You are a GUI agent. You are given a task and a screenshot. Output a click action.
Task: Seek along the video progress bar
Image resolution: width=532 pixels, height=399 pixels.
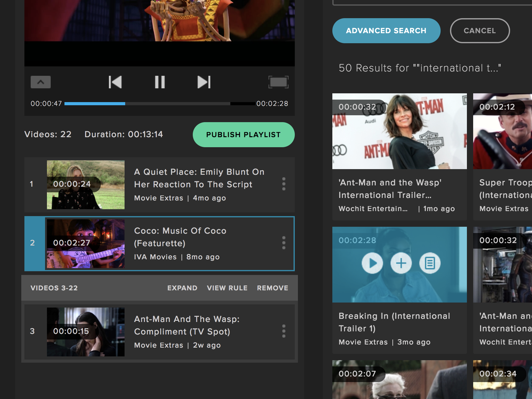(x=160, y=104)
